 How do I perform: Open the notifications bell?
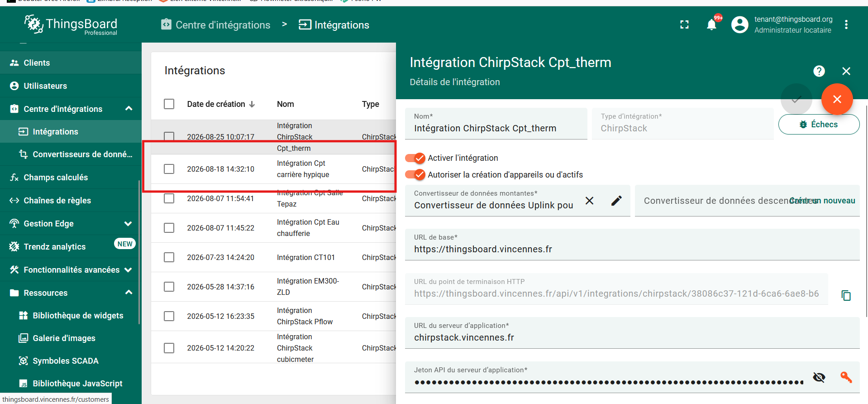point(711,24)
